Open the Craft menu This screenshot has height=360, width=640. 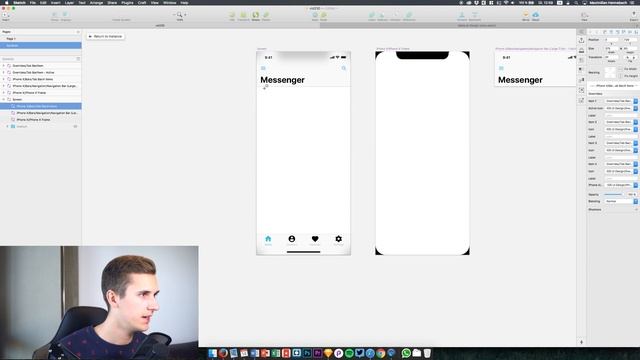pos(142,2)
